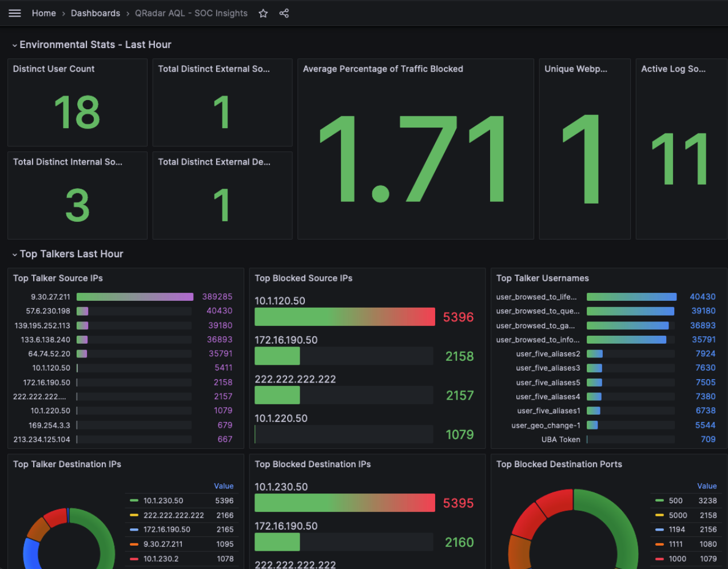Click the 9.30.27.211 bar in Top Talker Source IPs

[135, 297]
